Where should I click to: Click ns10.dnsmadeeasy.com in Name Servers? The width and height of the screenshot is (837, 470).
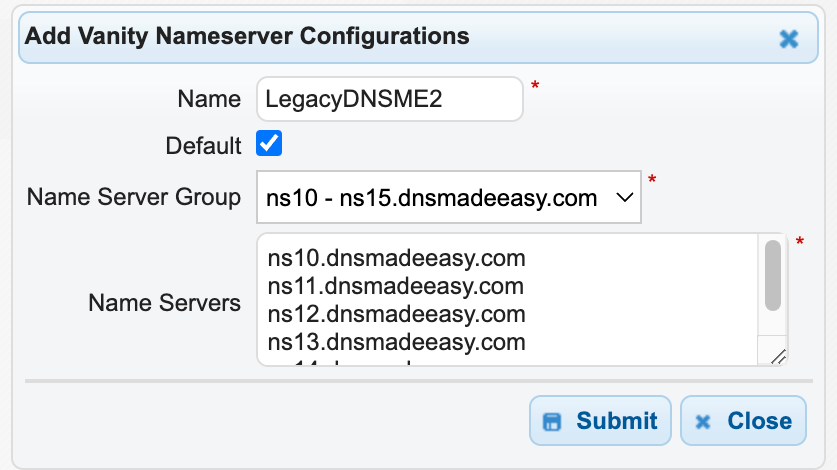[397, 258]
